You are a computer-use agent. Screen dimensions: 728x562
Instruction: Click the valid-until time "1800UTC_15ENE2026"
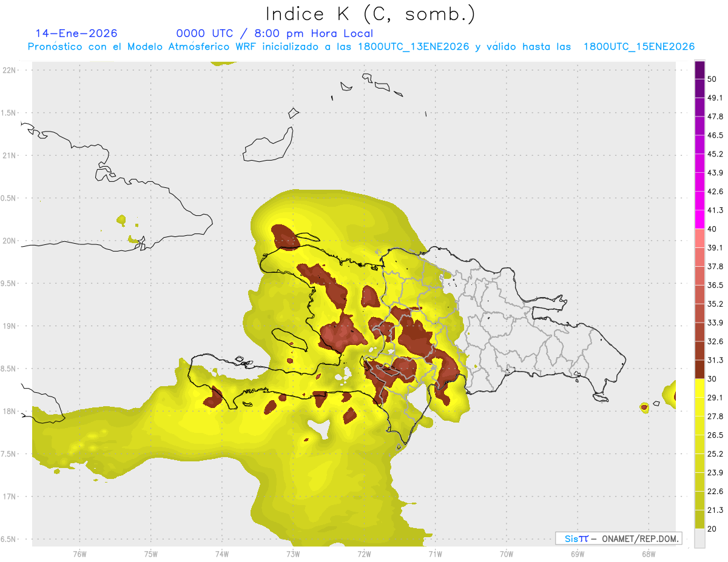pos(639,47)
